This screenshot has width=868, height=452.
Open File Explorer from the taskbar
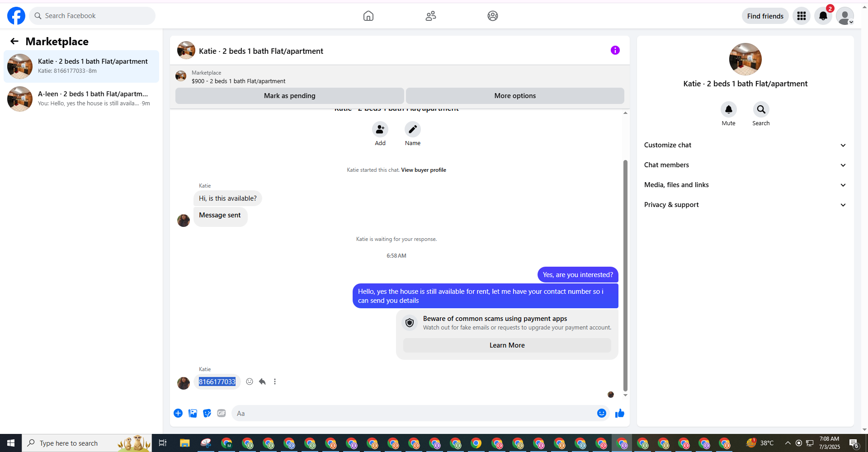click(x=185, y=443)
